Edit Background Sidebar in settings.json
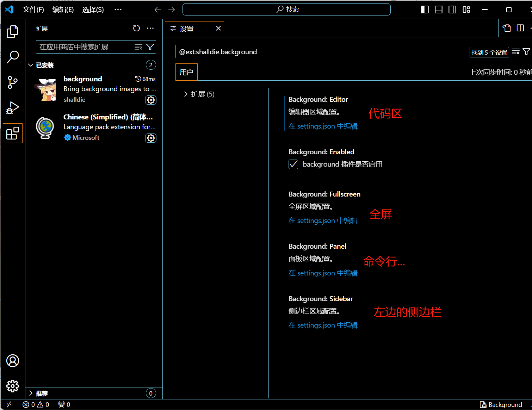Screen dimensions: 532x410 pos(323,325)
